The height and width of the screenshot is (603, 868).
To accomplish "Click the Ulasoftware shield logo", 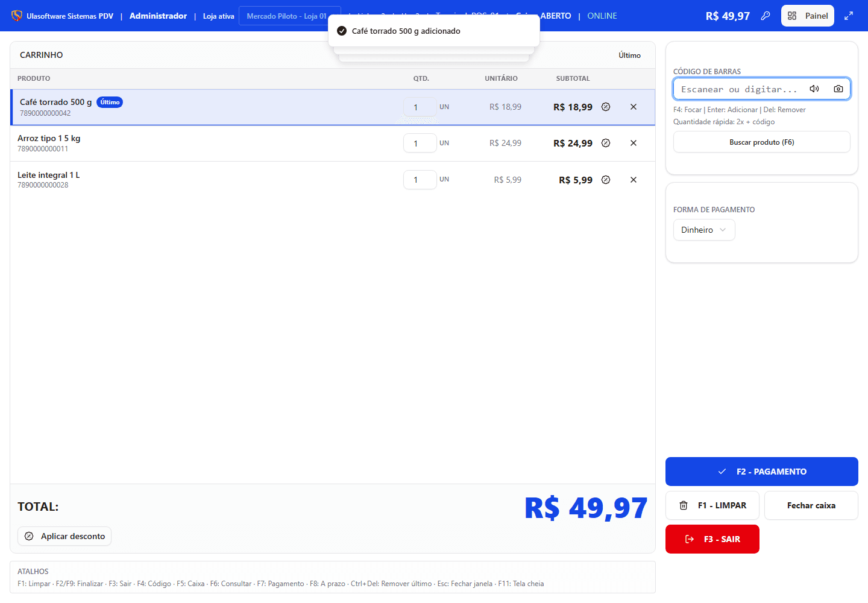I will pyautogui.click(x=17, y=16).
